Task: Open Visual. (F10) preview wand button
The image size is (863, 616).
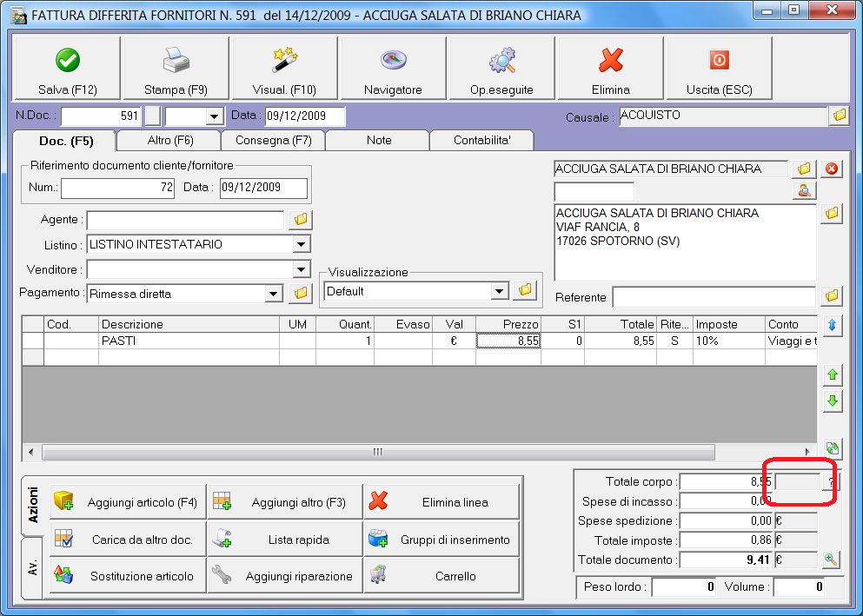Action: (284, 68)
